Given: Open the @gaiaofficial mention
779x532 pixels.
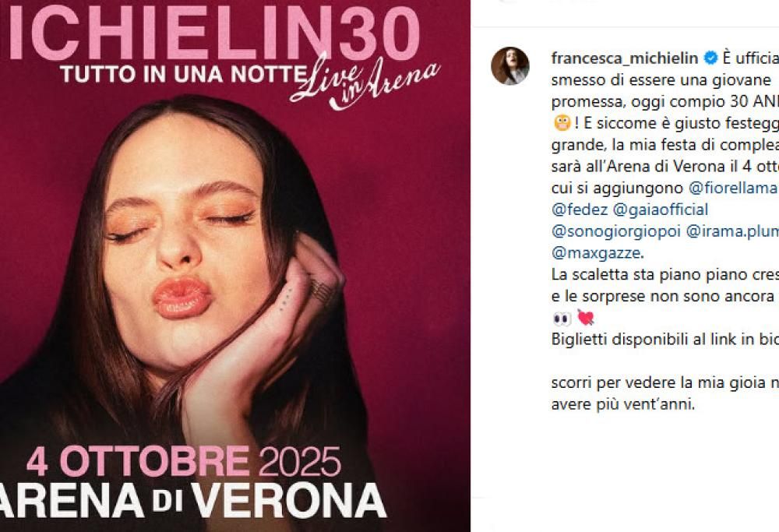Looking at the screenshot, I should click(660, 209).
